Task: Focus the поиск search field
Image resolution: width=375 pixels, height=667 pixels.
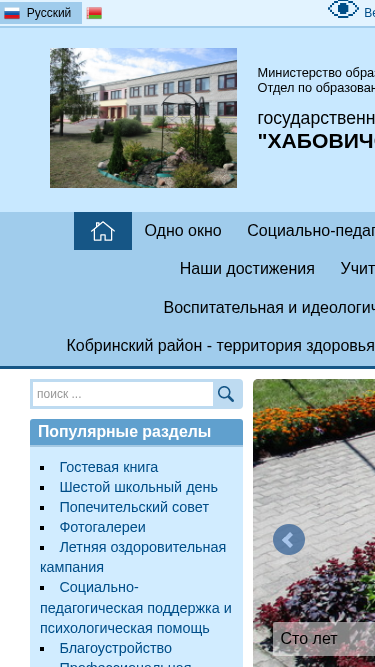Action: pyautogui.click(x=123, y=394)
